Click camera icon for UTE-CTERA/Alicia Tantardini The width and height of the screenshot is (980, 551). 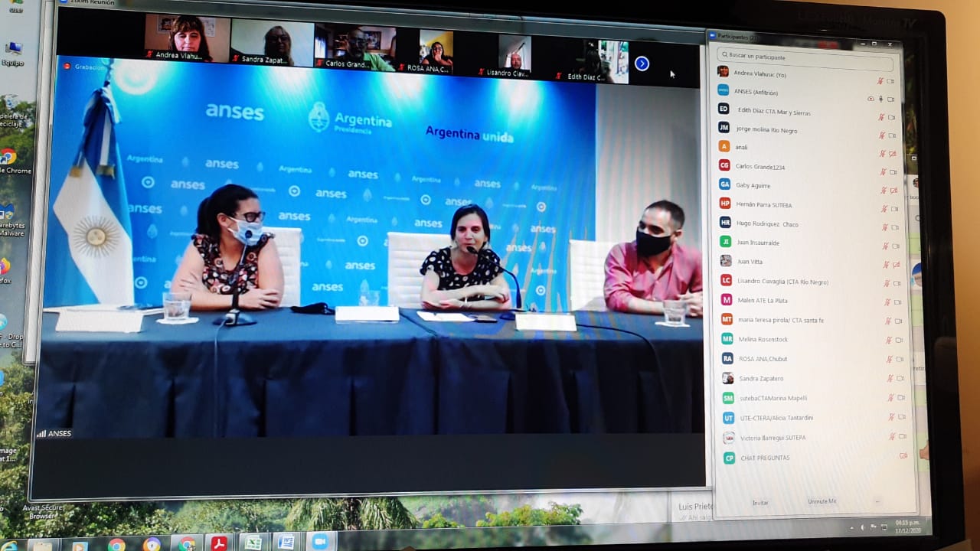tap(902, 417)
